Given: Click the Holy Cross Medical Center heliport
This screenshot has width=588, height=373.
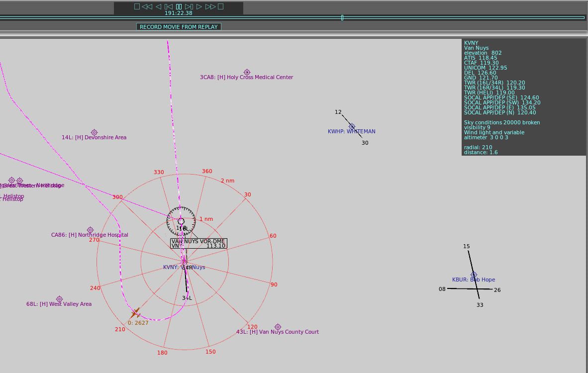Looking at the screenshot, I should 247,73.
